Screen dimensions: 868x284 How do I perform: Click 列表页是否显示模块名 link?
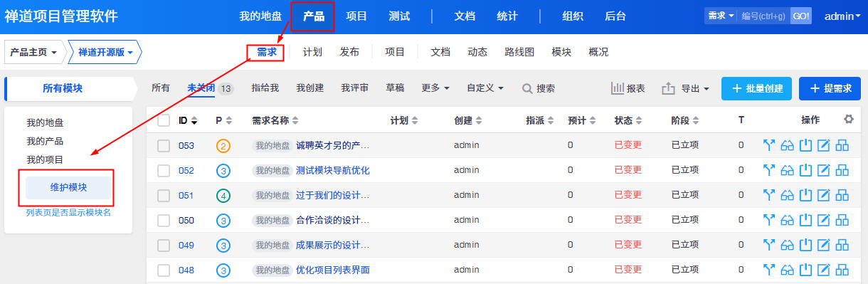coord(68,212)
